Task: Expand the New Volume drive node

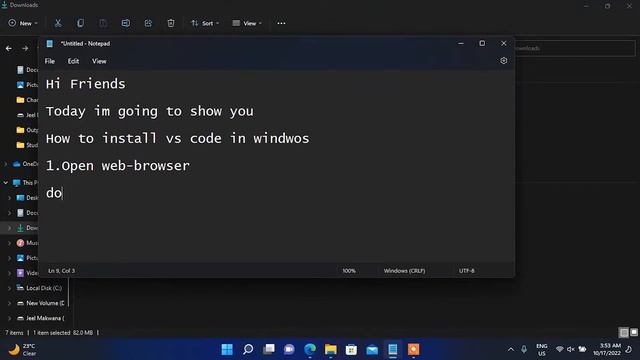Action: coord(9,303)
